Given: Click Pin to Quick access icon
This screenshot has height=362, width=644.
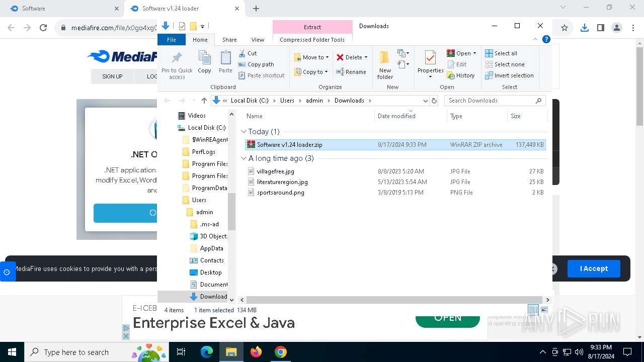Looking at the screenshot, I should 177,65.
